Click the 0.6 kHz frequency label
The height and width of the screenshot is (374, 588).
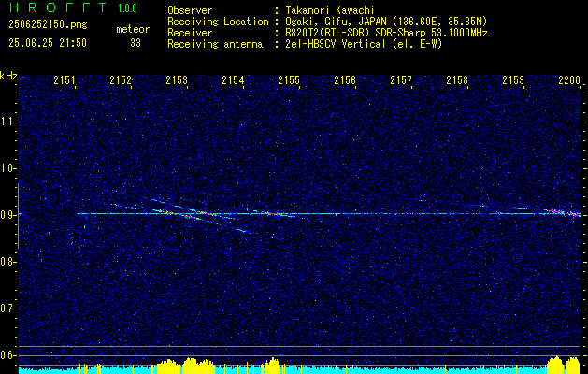(8, 355)
